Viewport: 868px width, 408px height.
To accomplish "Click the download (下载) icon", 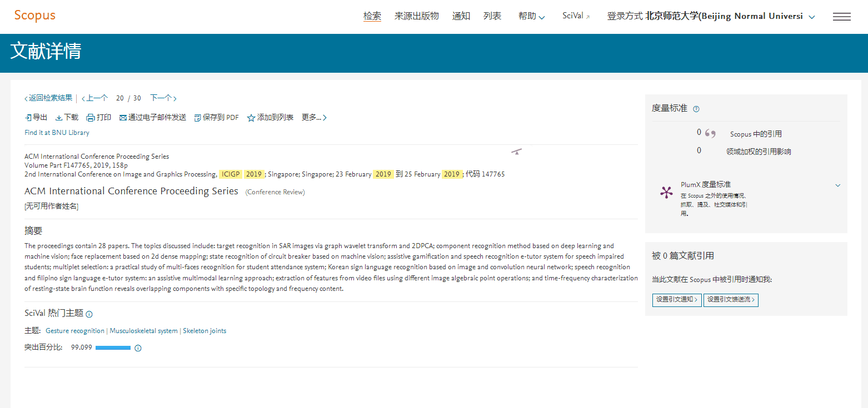I will (59, 118).
